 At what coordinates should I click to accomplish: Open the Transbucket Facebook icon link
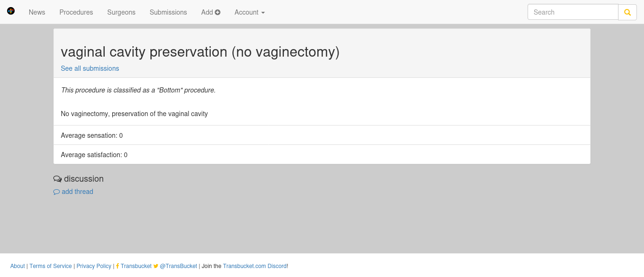coord(117,266)
